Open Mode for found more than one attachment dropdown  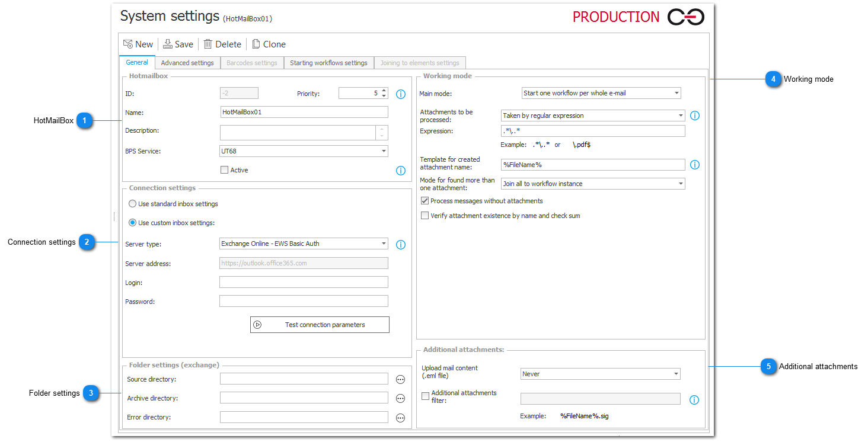593,184
